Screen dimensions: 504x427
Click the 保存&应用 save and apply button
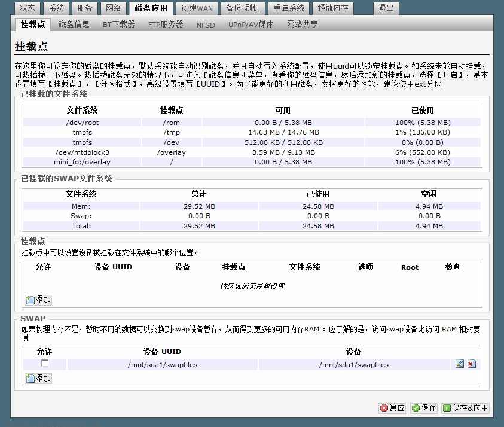[x=465, y=408]
